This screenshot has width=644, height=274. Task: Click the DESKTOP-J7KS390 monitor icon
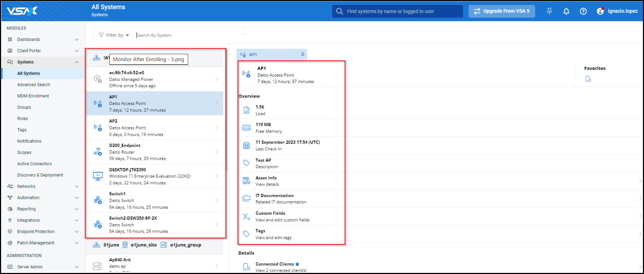coord(98,176)
